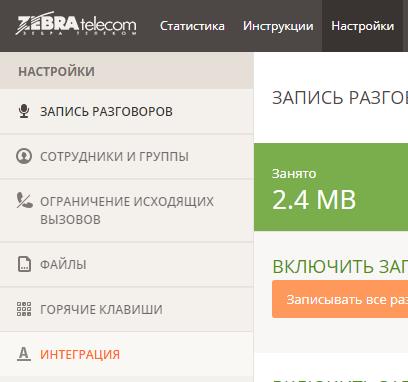
Task: Open Ограничение исходящих вызовов section
Action: coord(127,210)
